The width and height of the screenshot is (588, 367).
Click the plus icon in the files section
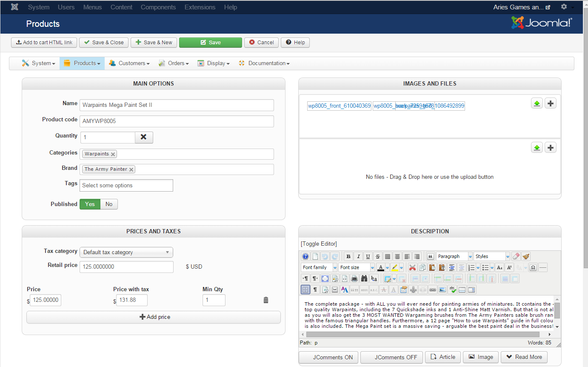point(551,148)
